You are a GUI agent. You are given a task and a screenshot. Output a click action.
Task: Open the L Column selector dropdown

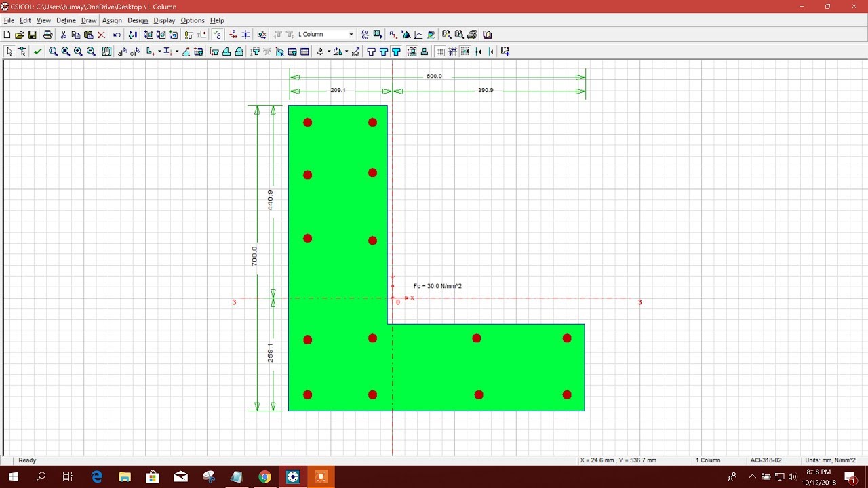click(x=351, y=34)
